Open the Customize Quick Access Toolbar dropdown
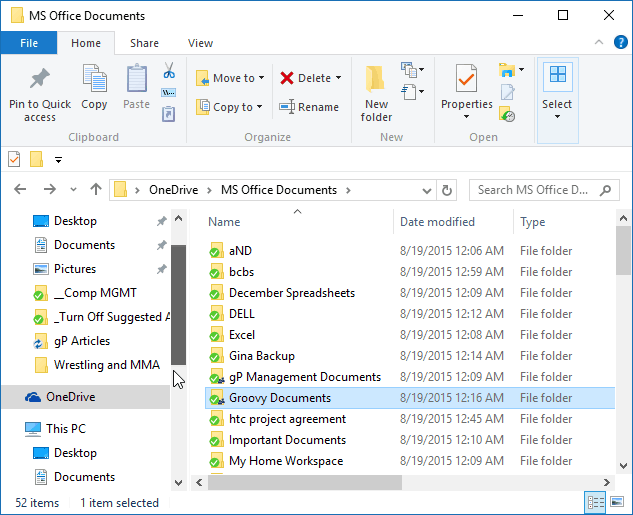This screenshot has width=633, height=515. click(x=59, y=160)
